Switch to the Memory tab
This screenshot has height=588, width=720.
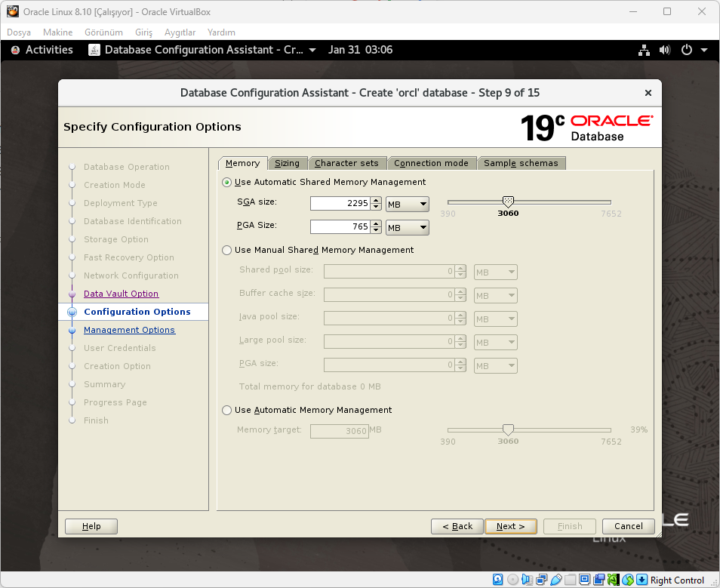tap(242, 163)
